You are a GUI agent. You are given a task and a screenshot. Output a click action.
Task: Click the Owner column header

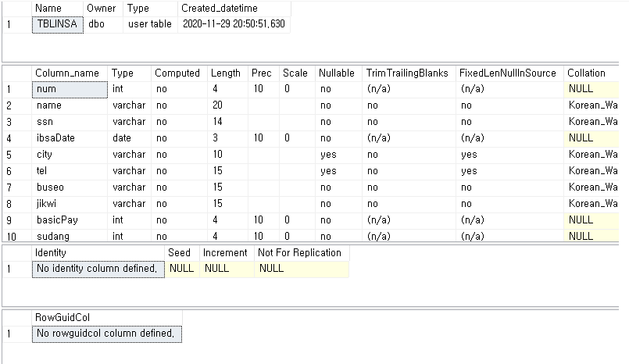103,9
